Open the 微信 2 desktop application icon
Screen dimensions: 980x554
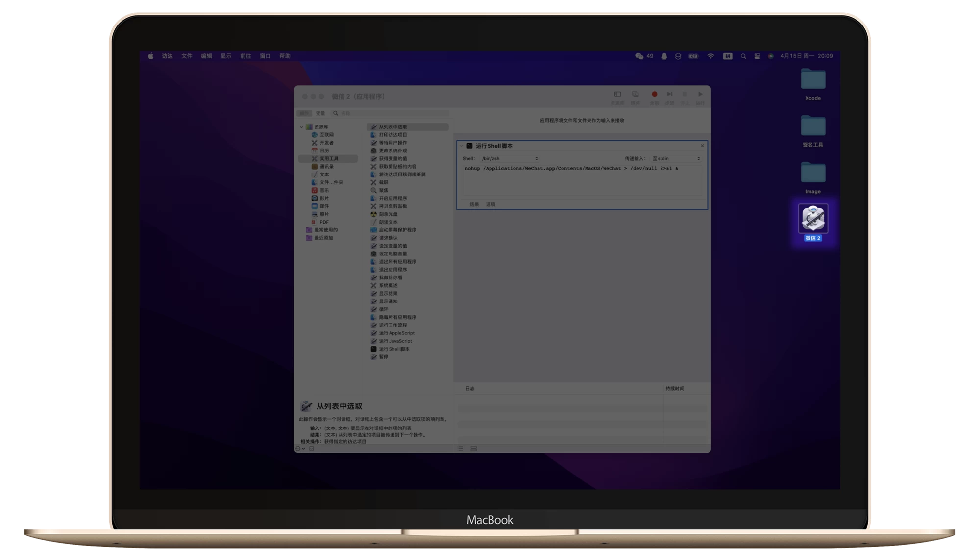coord(813,219)
